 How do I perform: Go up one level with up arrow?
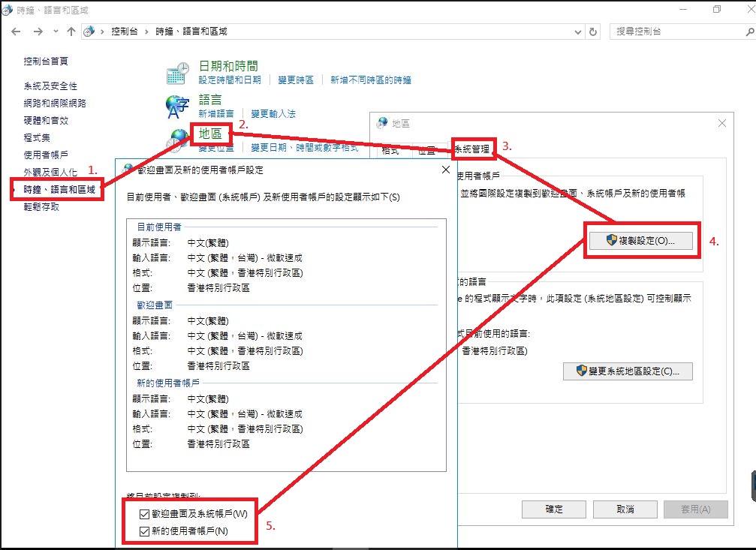71,32
